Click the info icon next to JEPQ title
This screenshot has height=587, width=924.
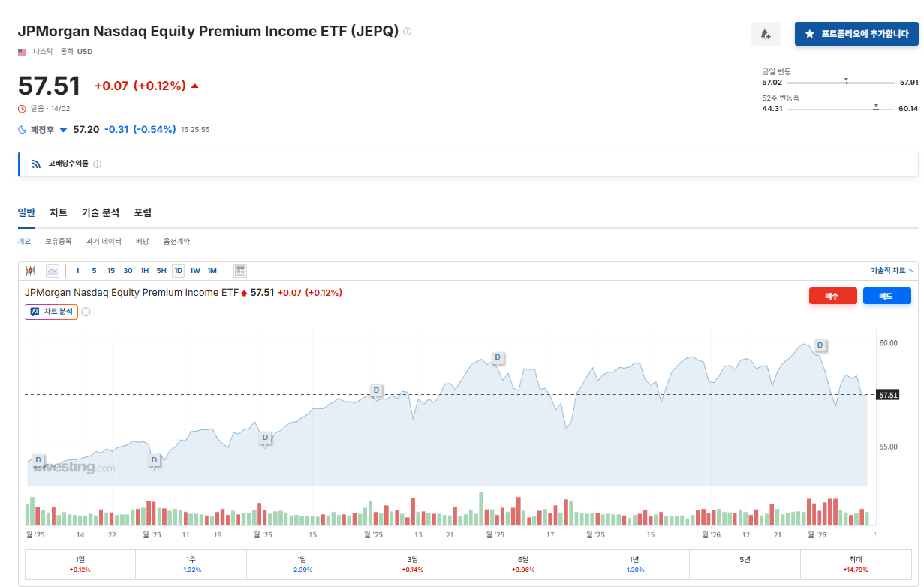point(408,32)
